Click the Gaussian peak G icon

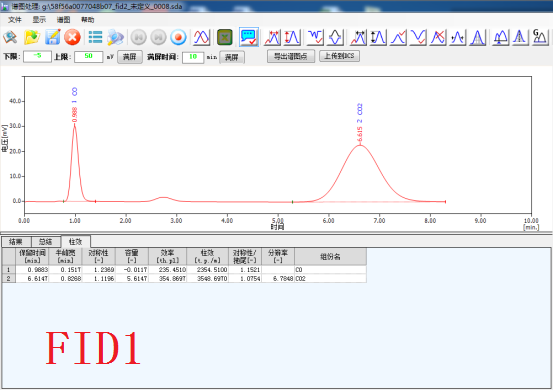(540, 37)
